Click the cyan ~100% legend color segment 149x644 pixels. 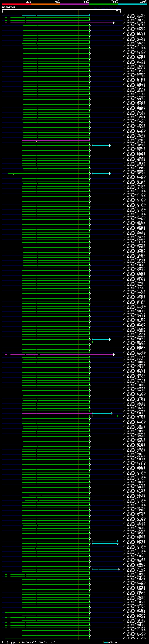click(x=132, y=4)
